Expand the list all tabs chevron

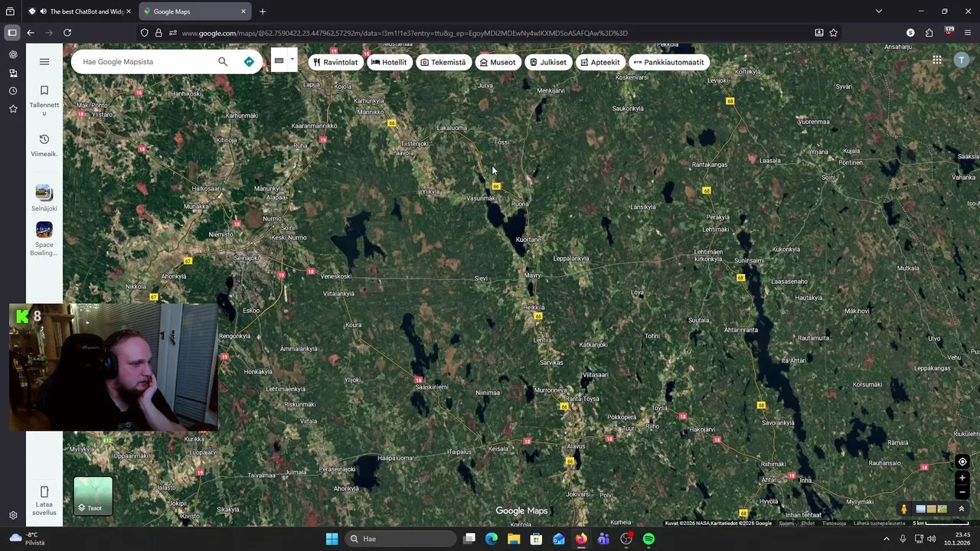click(x=879, y=11)
